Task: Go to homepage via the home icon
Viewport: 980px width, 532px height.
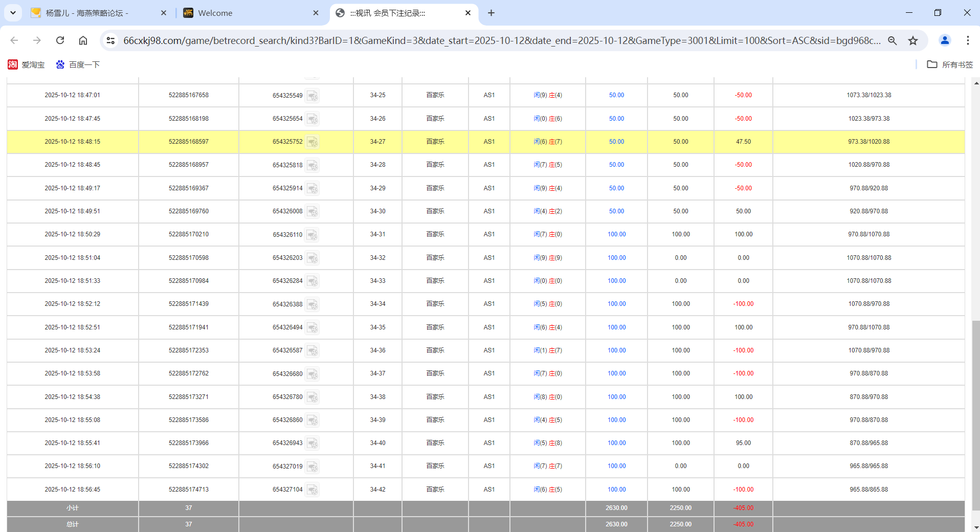Action: tap(83, 40)
